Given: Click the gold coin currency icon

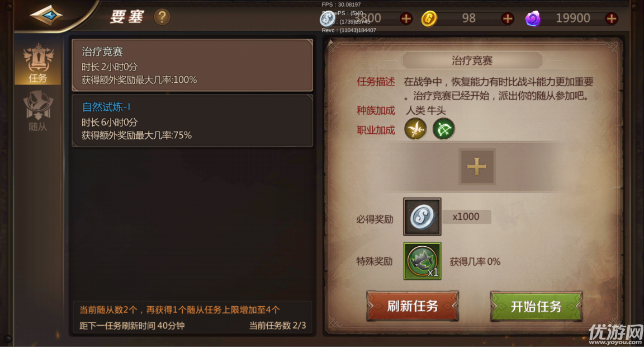Looking at the screenshot, I should point(429,18).
